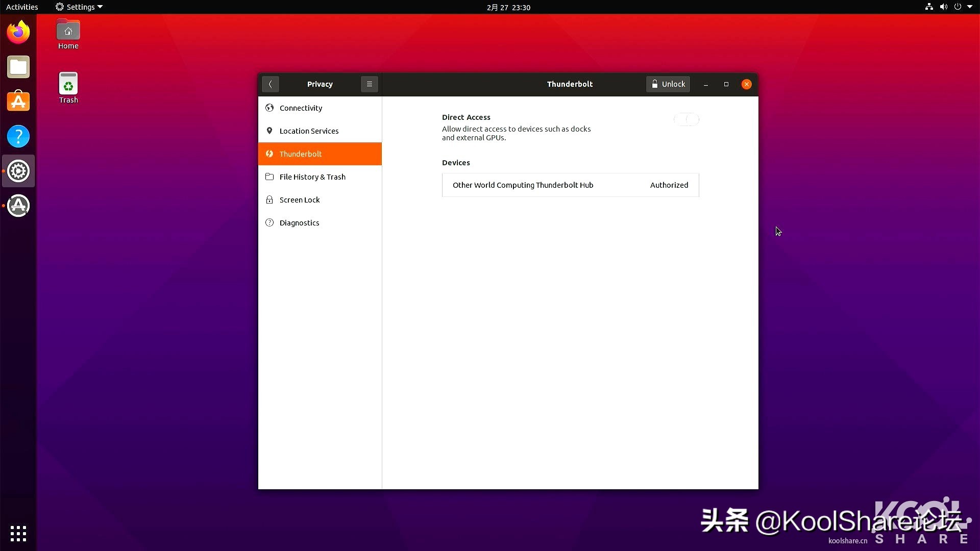Toggle the network status indicator
Viewport: 980px width, 551px height.
point(928,7)
